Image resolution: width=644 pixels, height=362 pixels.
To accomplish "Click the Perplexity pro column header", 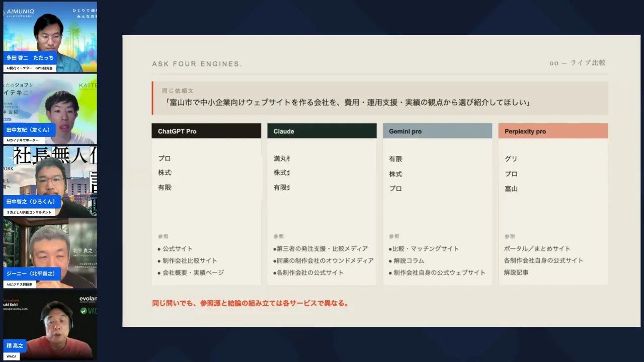I will coord(553,131).
